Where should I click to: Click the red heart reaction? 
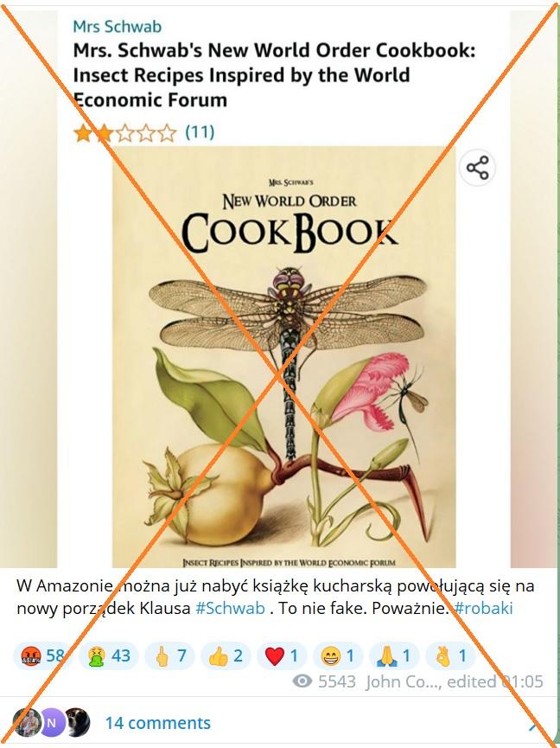tap(282, 656)
